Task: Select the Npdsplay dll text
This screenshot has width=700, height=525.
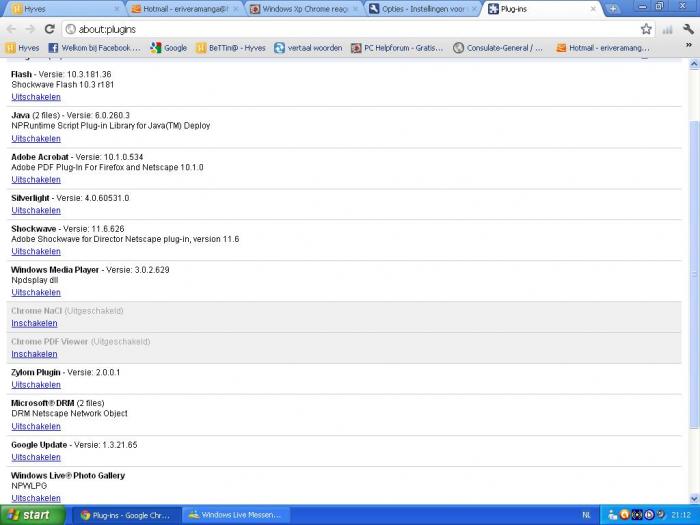Action: 34,280
